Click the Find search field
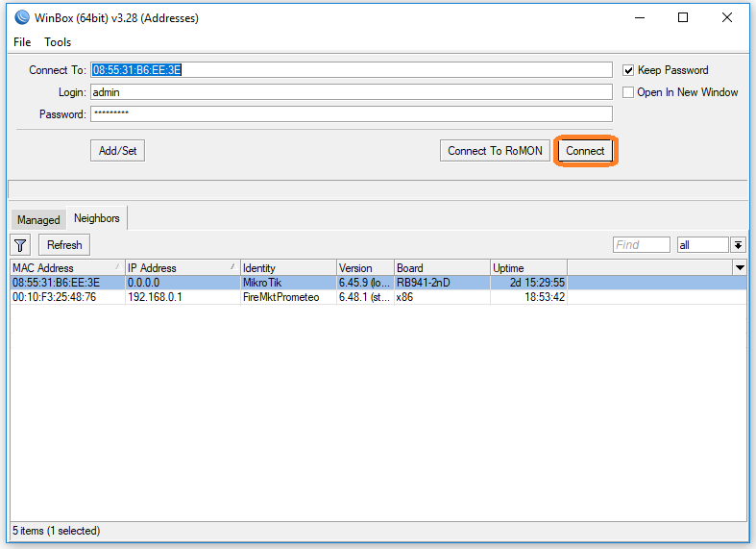Image resolution: width=756 pixels, height=549 pixels. pos(641,245)
